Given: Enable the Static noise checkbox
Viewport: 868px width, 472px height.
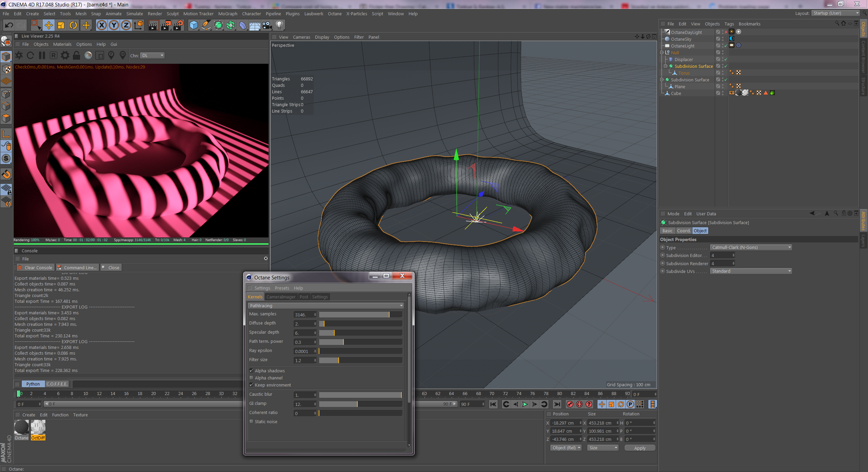Looking at the screenshot, I should coord(252,421).
